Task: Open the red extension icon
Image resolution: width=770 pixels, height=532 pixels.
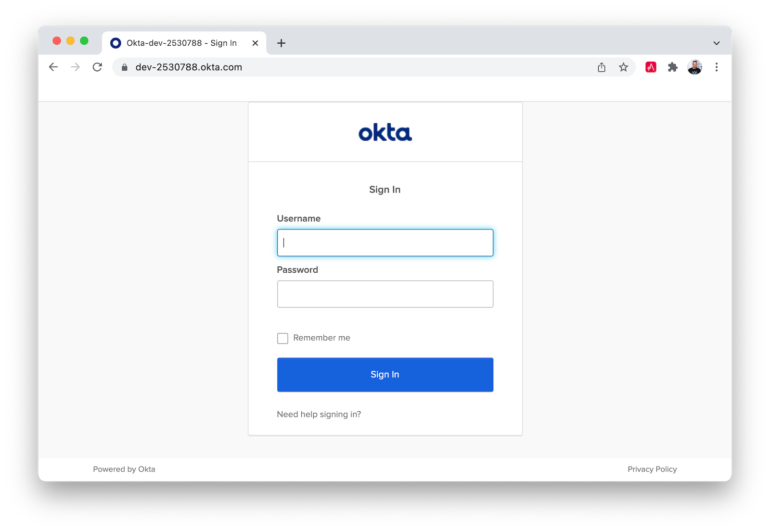Action: (651, 67)
